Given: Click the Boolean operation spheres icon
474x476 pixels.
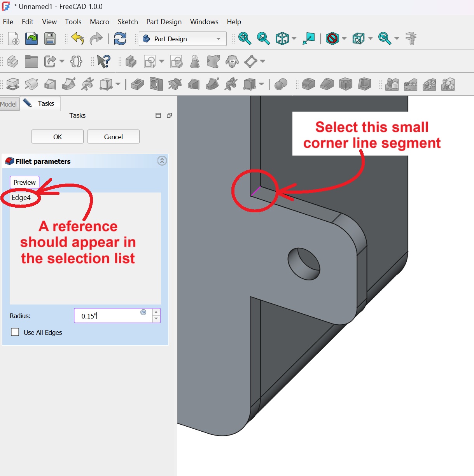Looking at the screenshot, I should point(281,84).
